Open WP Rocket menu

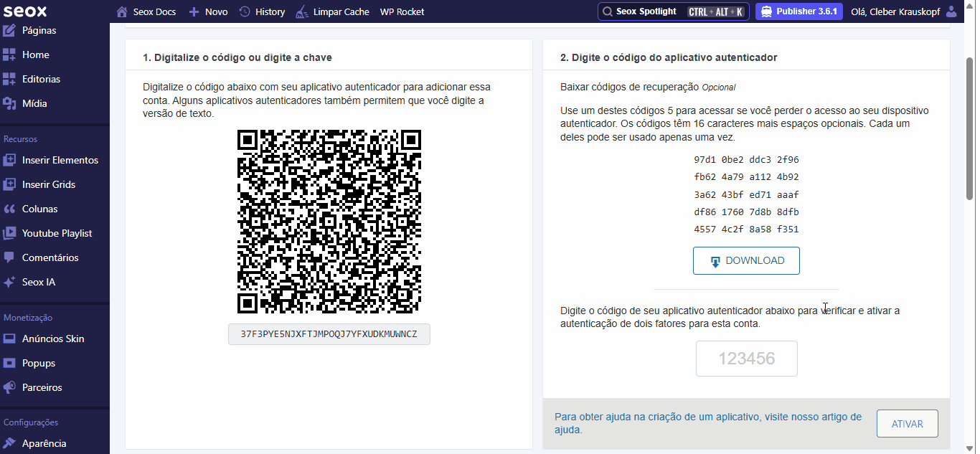402,12
